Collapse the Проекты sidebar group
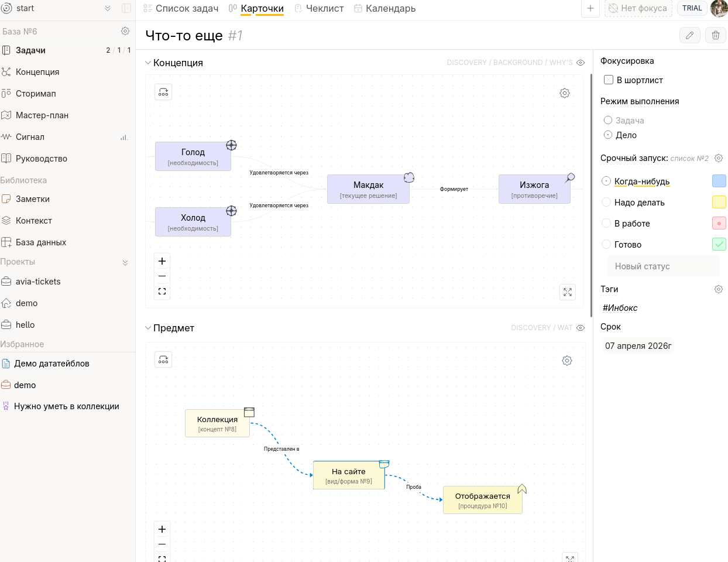The image size is (728, 562). [125, 262]
